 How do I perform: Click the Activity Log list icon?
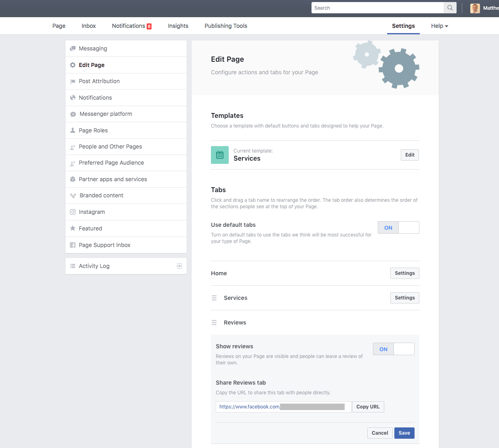click(x=73, y=266)
